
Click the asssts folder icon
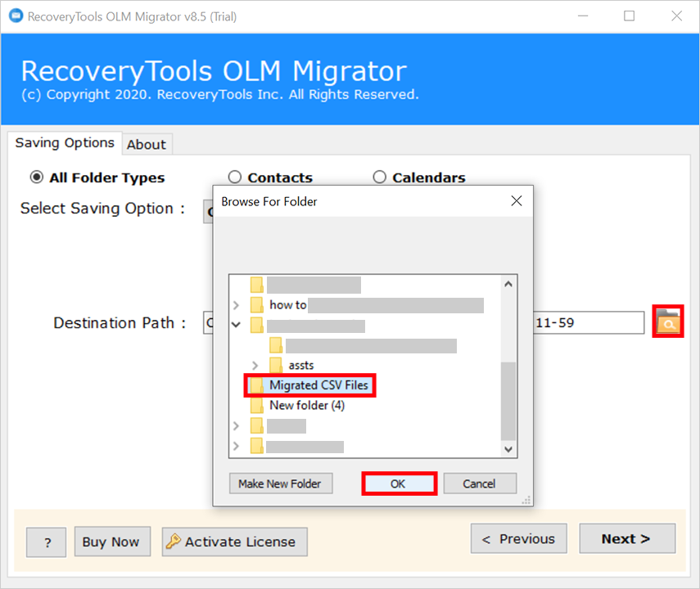(x=276, y=365)
